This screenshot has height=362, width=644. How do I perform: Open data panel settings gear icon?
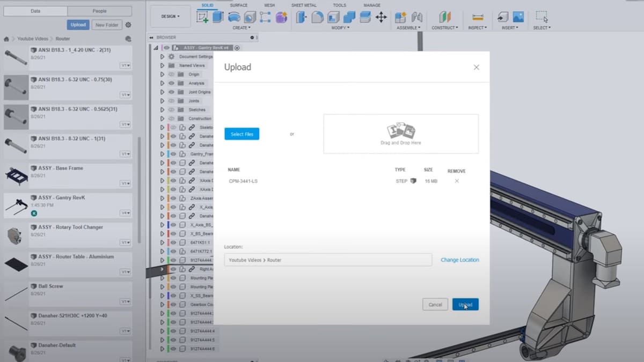coord(128,25)
